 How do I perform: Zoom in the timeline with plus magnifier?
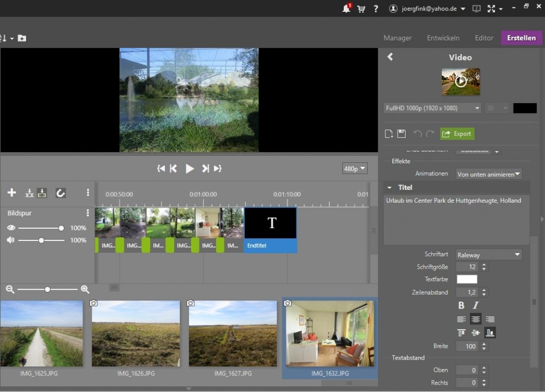[85, 289]
